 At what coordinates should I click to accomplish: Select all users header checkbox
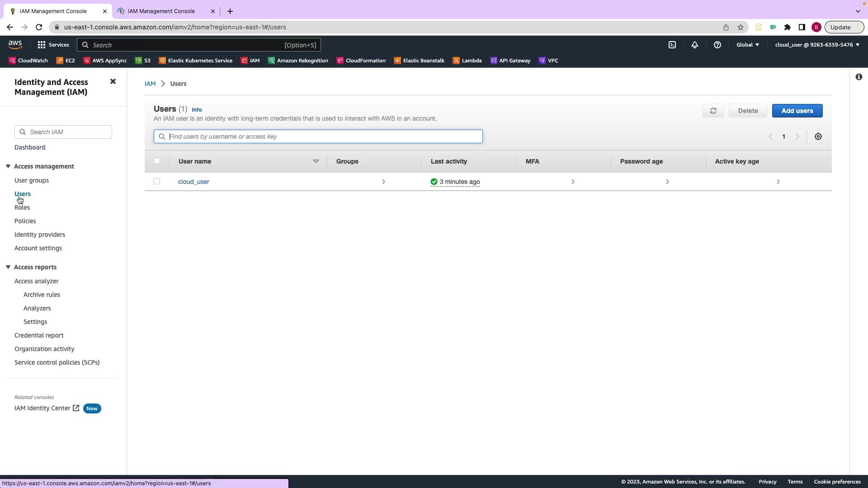point(157,161)
